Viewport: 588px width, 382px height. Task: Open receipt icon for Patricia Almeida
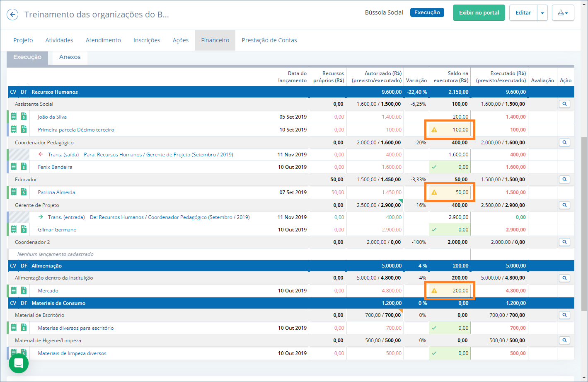tap(14, 192)
